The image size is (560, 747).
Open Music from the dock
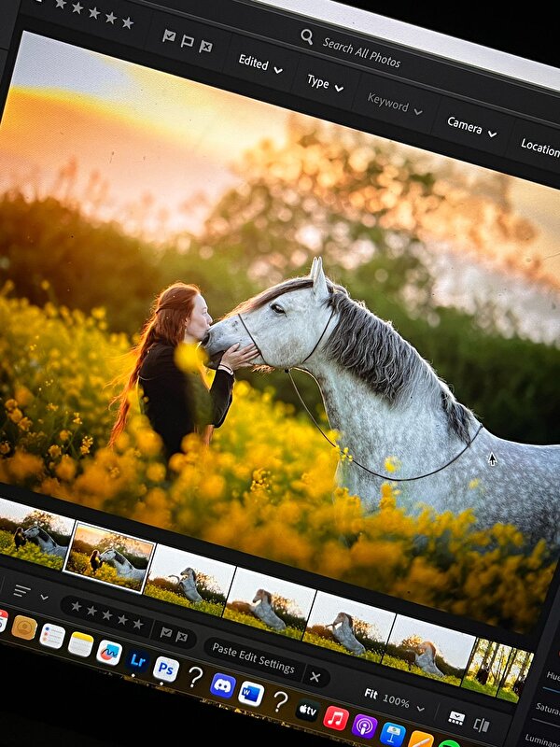coord(336,718)
